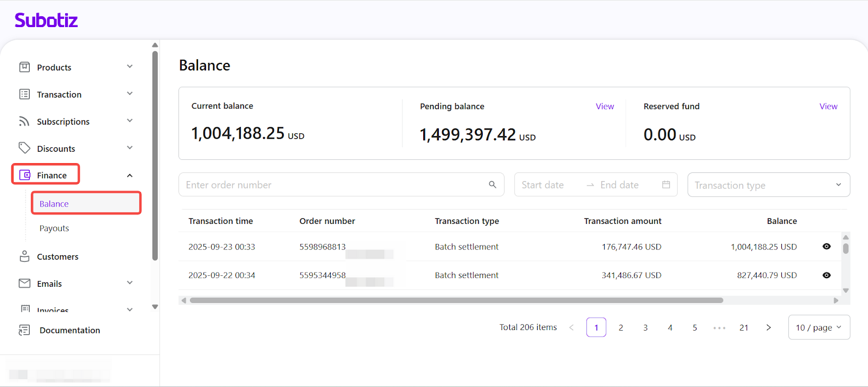
Task: Click the Emails envelope icon
Action: pos(24,283)
